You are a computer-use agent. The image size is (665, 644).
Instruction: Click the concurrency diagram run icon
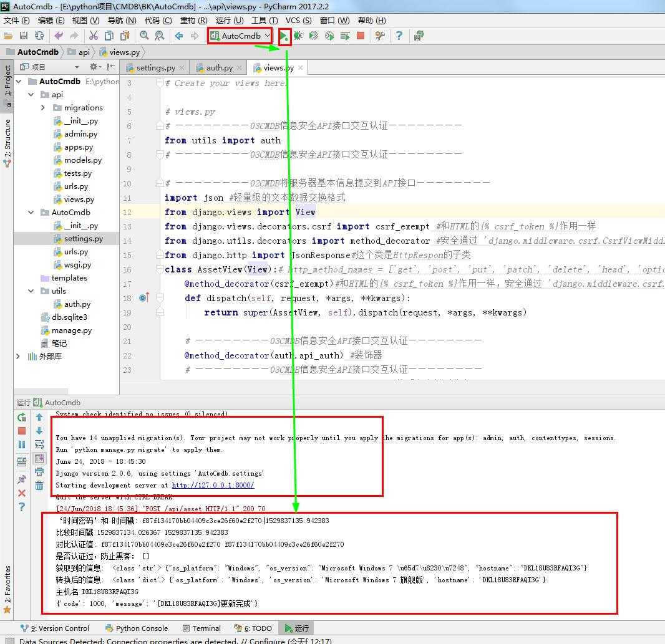[x=345, y=36]
